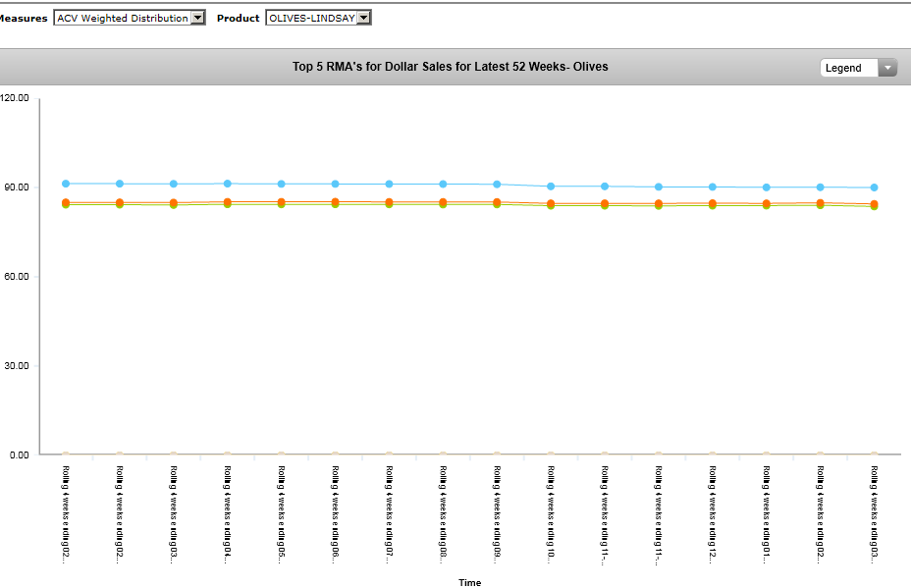The width and height of the screenshot is (911, 588).
Task: Click the 90.00 y-axis label
Action: (15, 187)
